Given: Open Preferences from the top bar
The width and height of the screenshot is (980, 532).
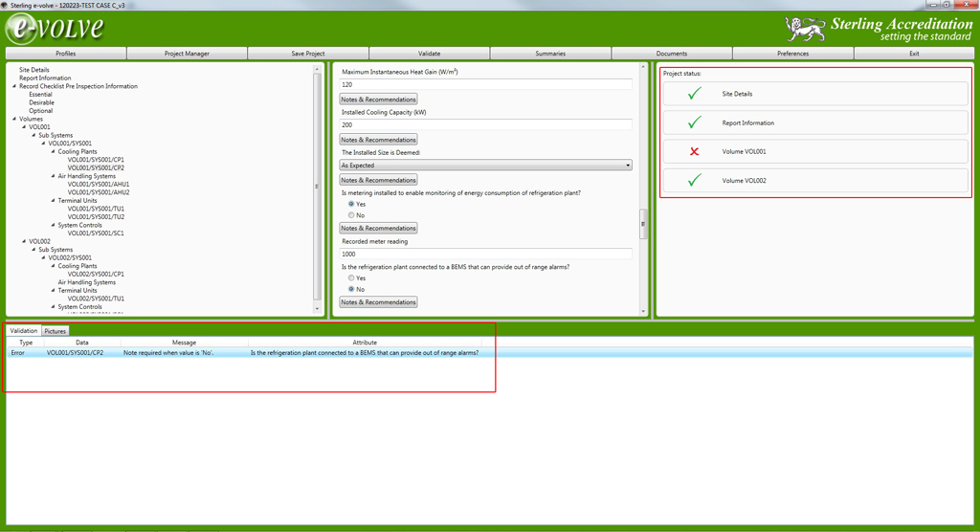Looking at the screenshot, I should [x=793, y=54].
